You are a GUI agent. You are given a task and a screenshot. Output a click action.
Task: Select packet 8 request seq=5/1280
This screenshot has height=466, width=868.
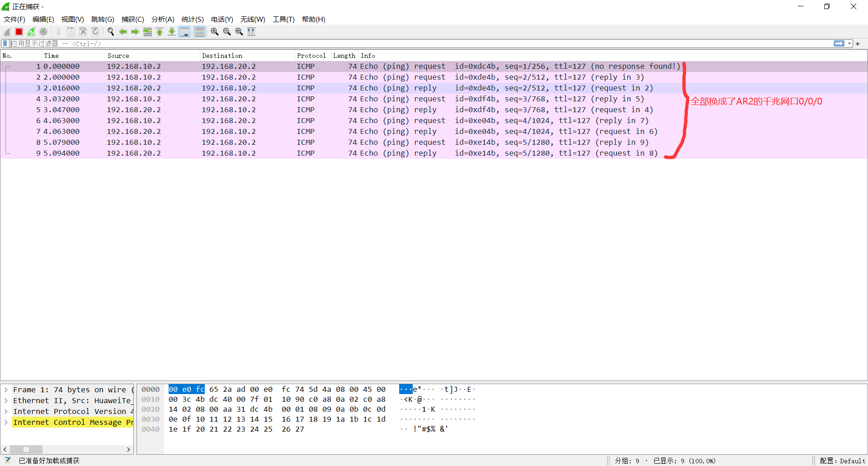pyautogui.click(x=434, y=143)
